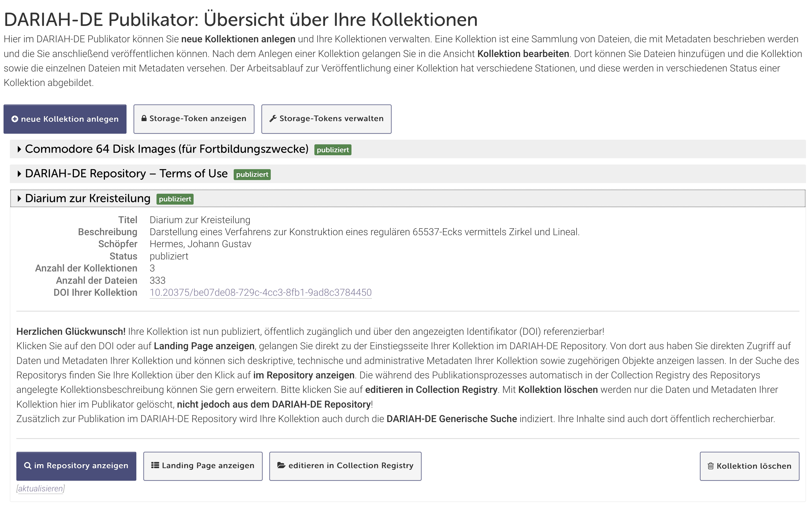This screenshot has width=812, height=508.
Task: Click publiziert badge next to Terms of Use
Action: coord(252,174)
